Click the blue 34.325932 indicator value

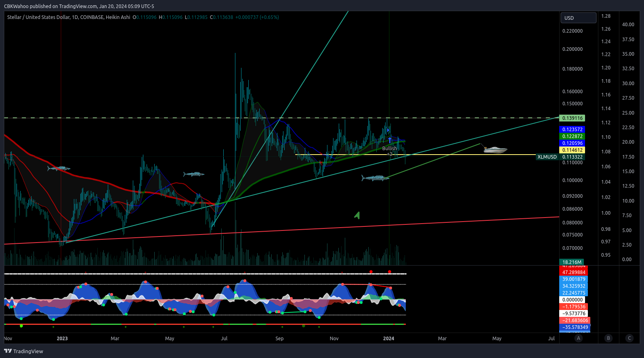pyautogui.click(x=573, y=286)
